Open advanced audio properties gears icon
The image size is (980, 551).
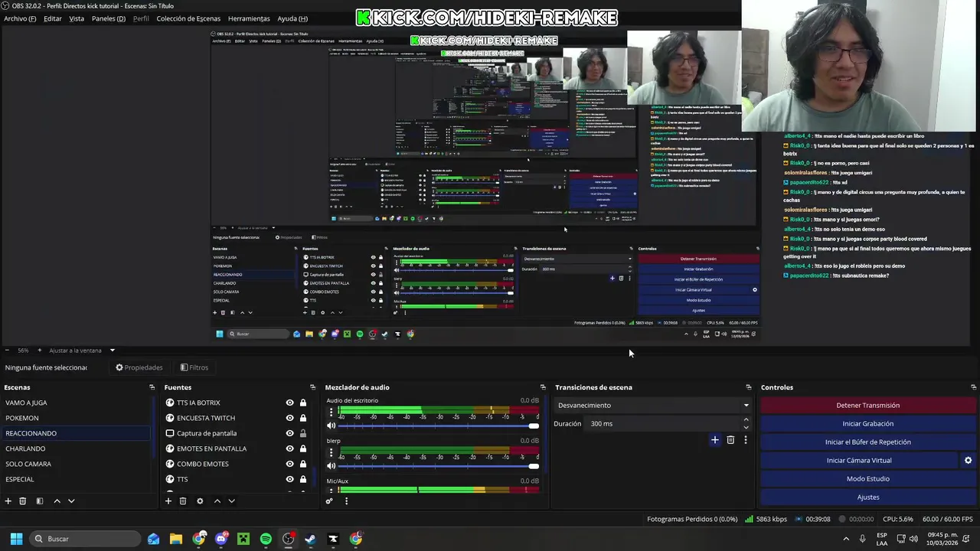coord(329,501)
